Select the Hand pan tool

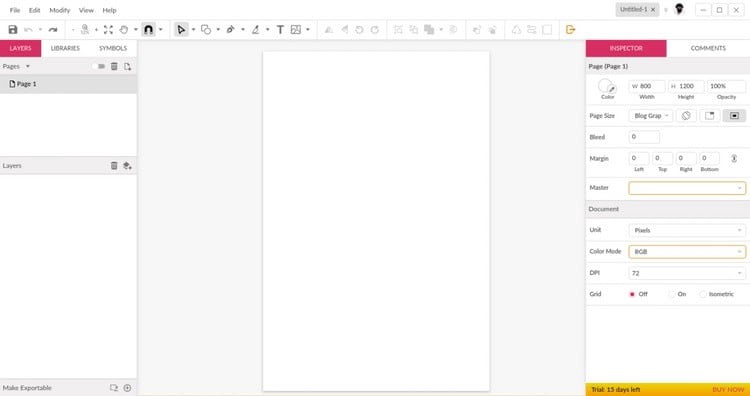[124, 30]
